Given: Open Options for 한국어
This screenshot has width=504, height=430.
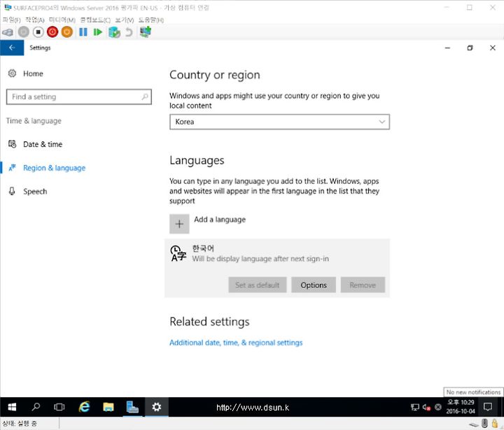Looking at the screenshot, I should 314,285.
